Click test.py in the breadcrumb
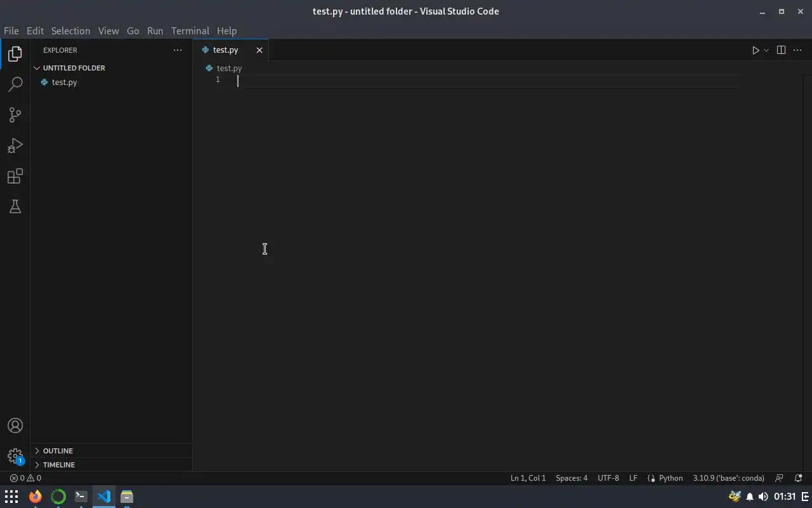The image size is (812, 508). pyautogui.click(x=229, y=68)
